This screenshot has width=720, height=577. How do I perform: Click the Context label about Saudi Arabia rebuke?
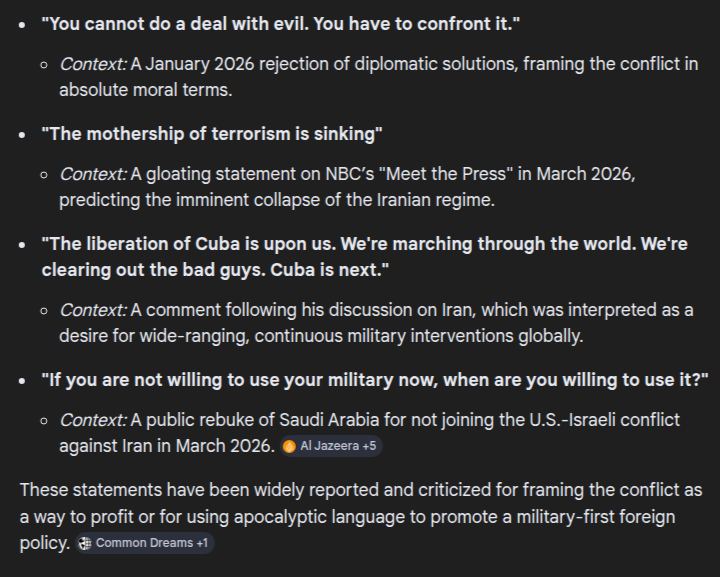(x=93, y=420)
